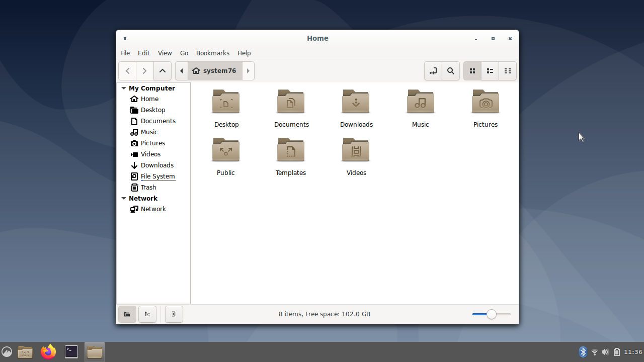Open the View menu
The width and height of the screenshot is (644, 362).
[x=165, y=53]
